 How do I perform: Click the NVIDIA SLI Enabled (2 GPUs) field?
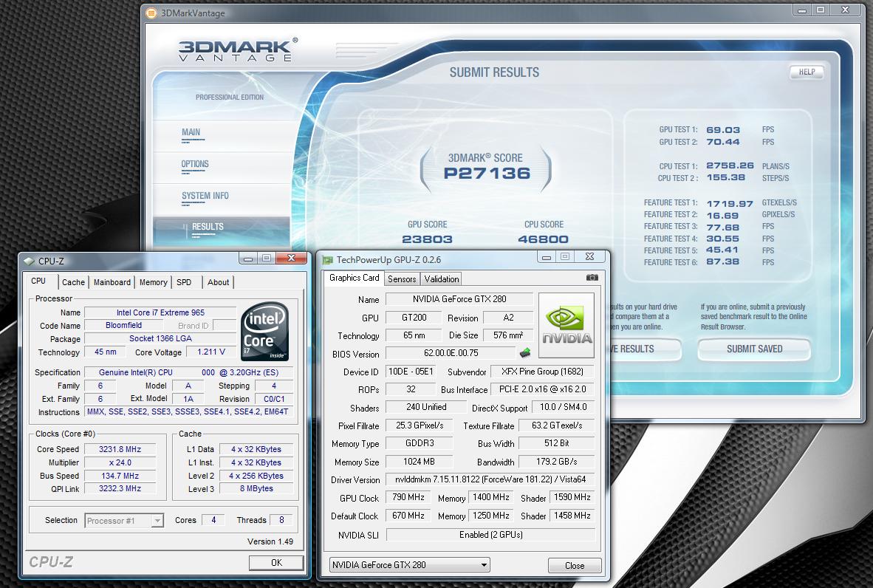point(490,535)
